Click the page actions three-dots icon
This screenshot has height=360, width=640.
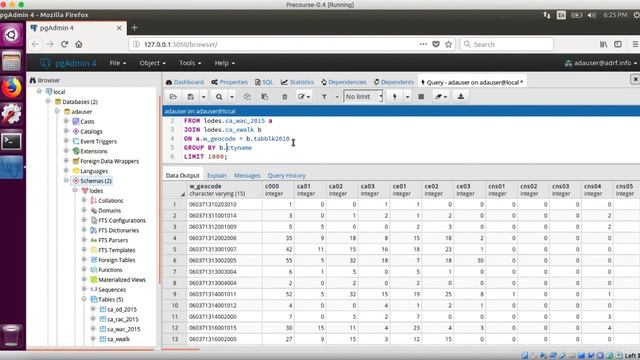click(x=423, y=44)
